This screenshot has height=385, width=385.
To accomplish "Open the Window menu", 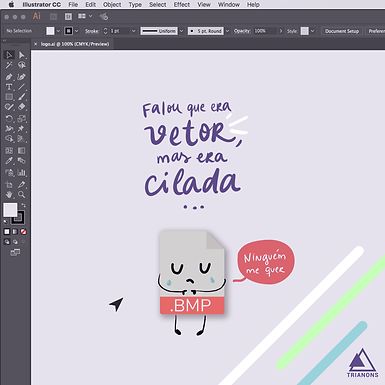I will (229, 5).
